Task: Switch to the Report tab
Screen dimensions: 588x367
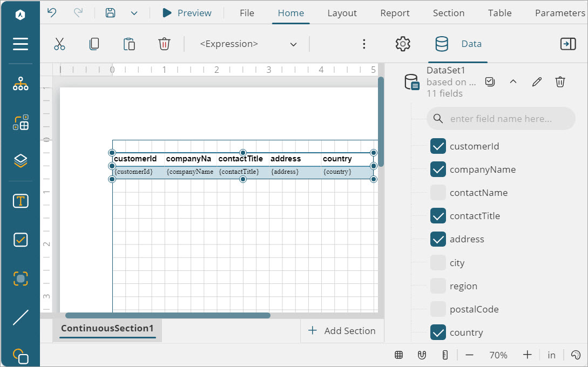Action: coord(395,13)
